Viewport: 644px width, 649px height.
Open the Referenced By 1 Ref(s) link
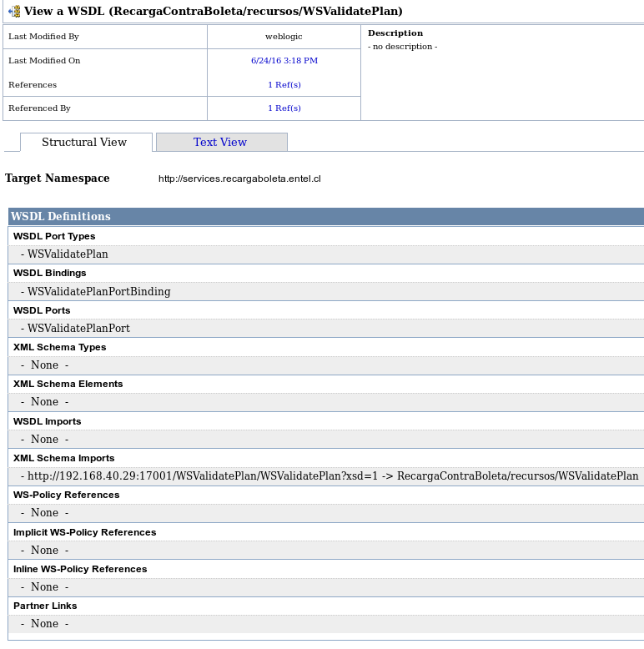pos(284,108)
